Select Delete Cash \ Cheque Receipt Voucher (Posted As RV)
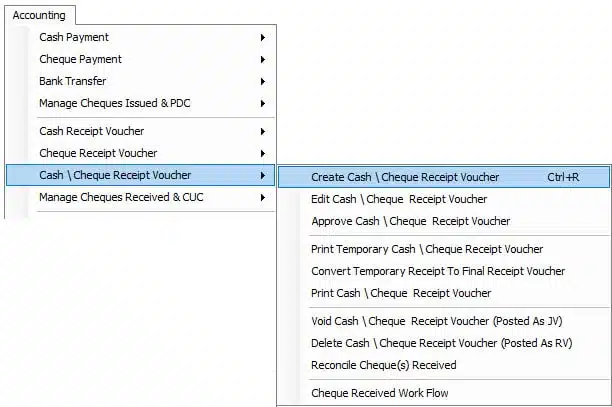Image resolution: width=612 pixels, height=407 pixels. tap(444, 343)
